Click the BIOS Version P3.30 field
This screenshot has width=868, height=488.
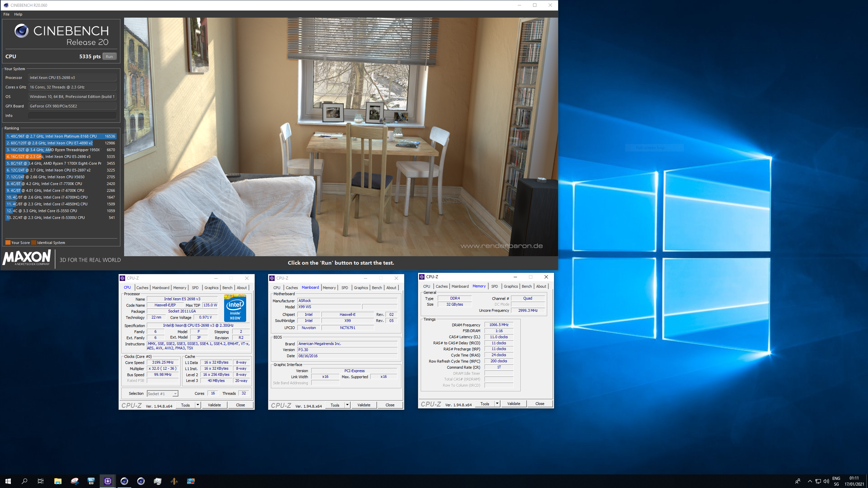[x=347, y=350]
